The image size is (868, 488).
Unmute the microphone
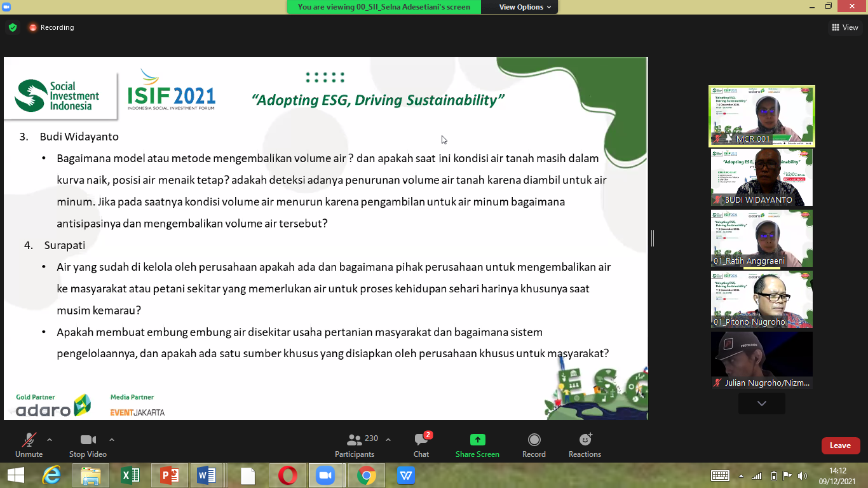tap(29, 445)
